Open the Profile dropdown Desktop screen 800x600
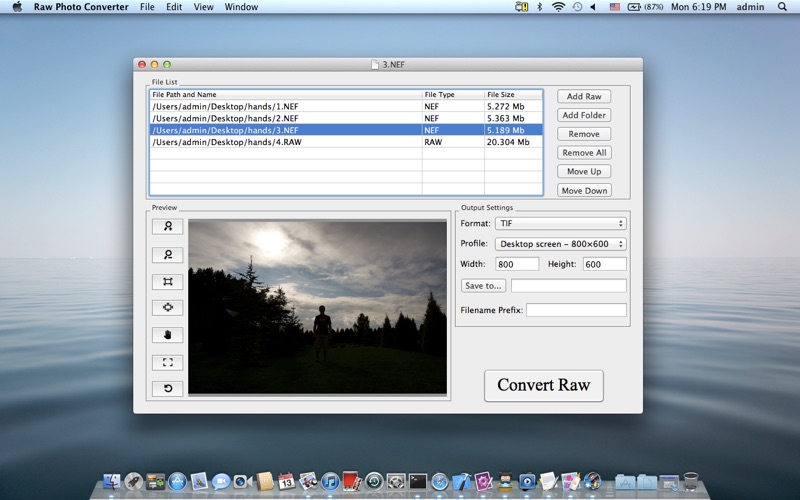This screenshot has width=800, height=500. (x=560, y=244)
